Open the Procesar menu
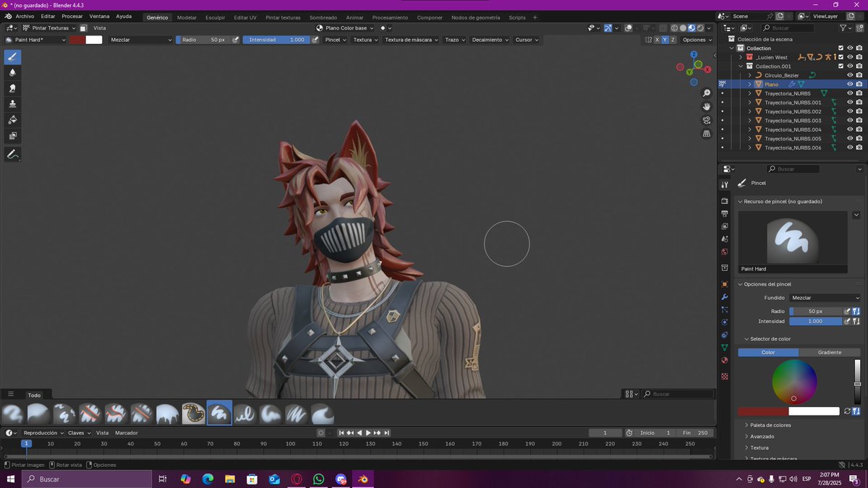Image resolution: width=868 pixels, height=488 pixels. coord(72,17)
